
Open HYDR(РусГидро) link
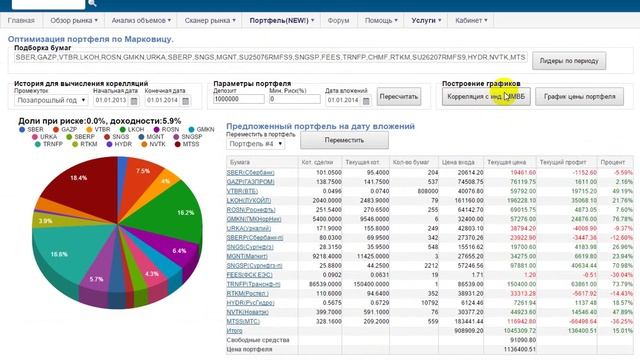(x=250, y=303)
